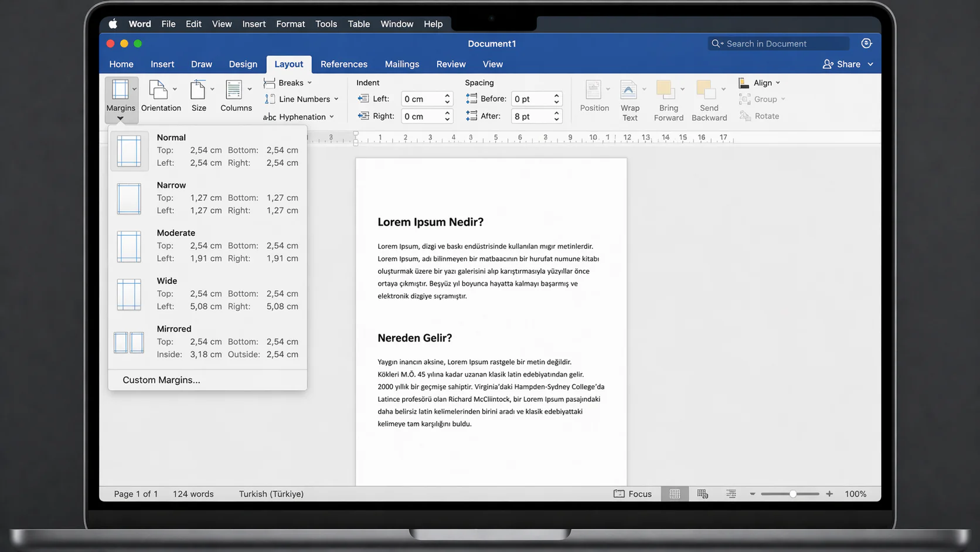Click Bring Forward

[x=668, y=97]
